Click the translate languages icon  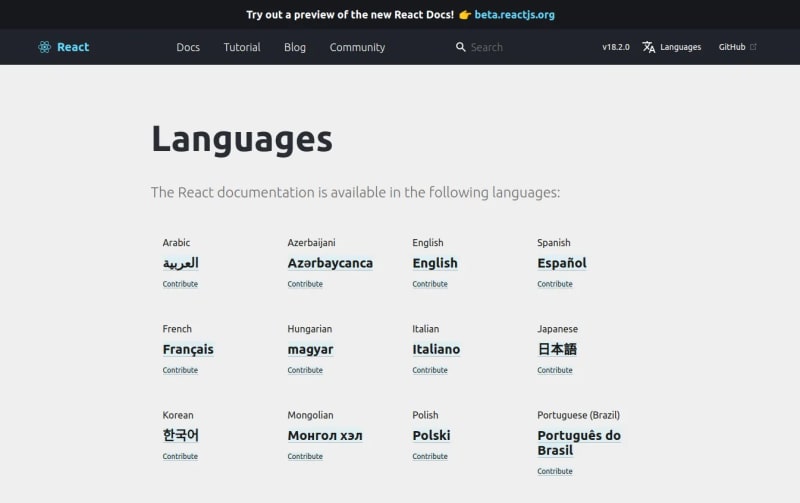coord(648,47)
